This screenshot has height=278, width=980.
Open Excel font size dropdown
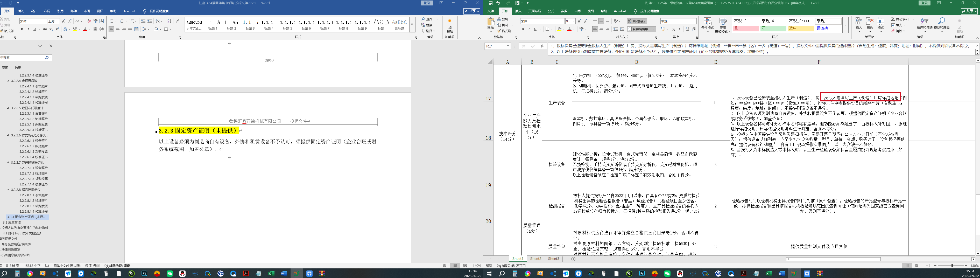[x=573, y=21]
